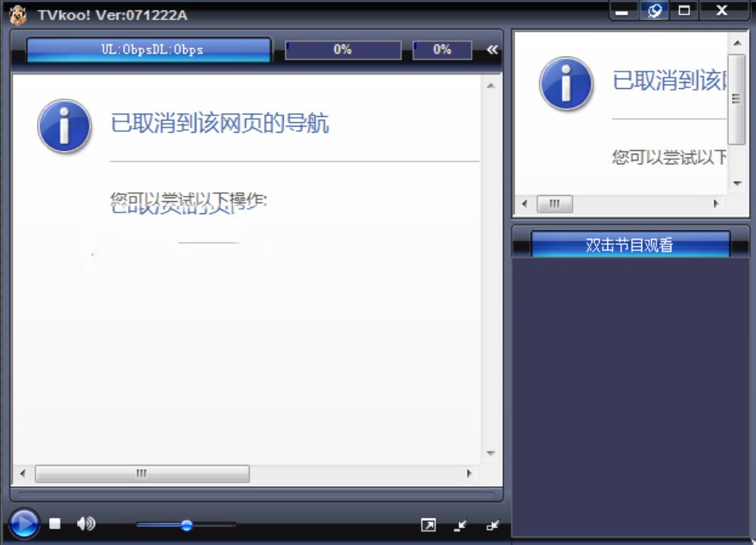Click the blue info icon on the error page
The height and width of the screenshot is (545, 756).
pos(64,127)
